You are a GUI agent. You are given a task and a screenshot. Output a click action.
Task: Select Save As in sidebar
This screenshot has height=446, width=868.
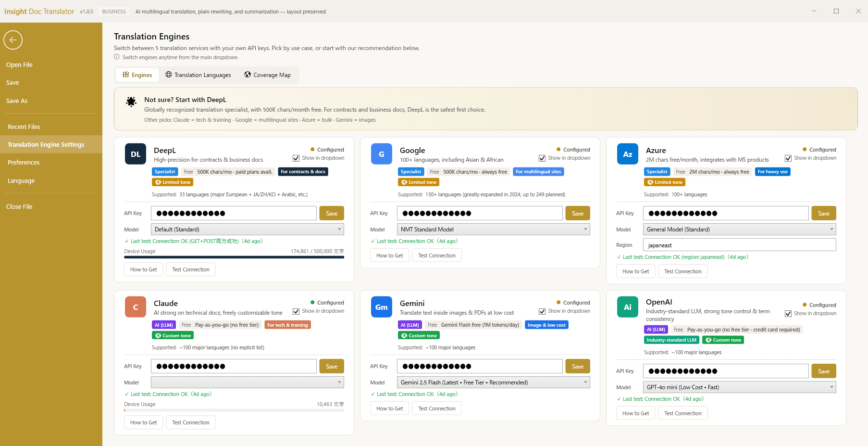pos(51,101)
